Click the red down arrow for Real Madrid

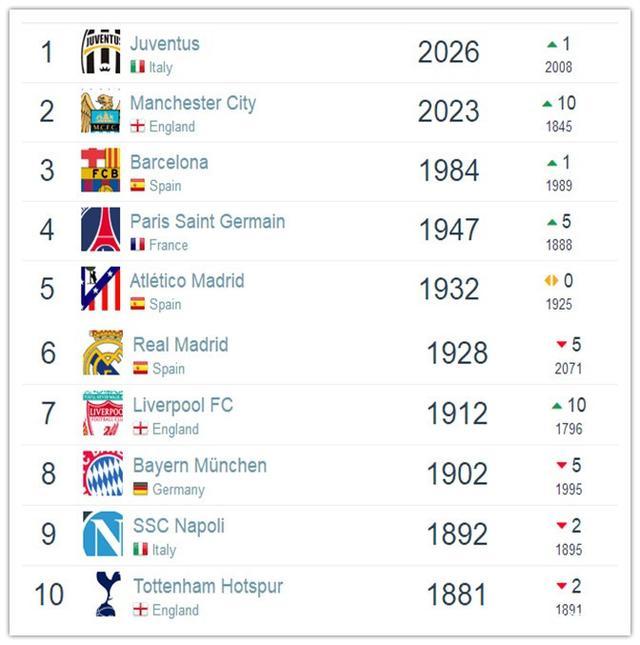point(562,346)
